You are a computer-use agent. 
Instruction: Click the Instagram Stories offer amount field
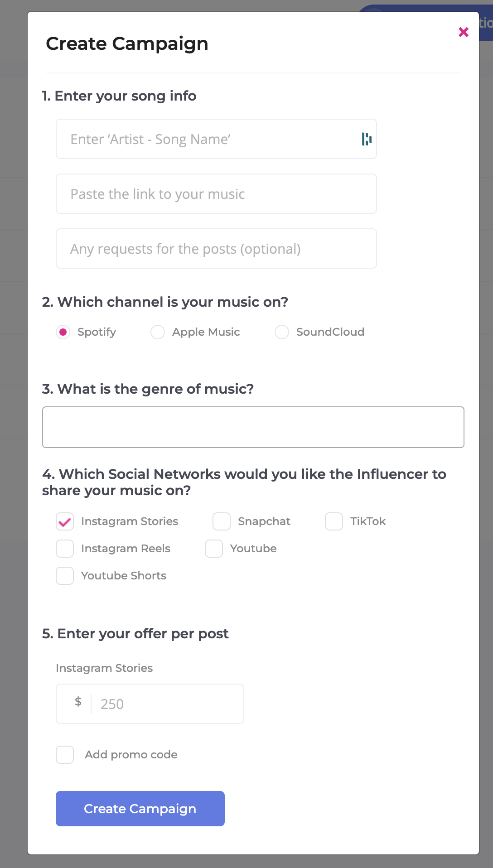(168, 704)
